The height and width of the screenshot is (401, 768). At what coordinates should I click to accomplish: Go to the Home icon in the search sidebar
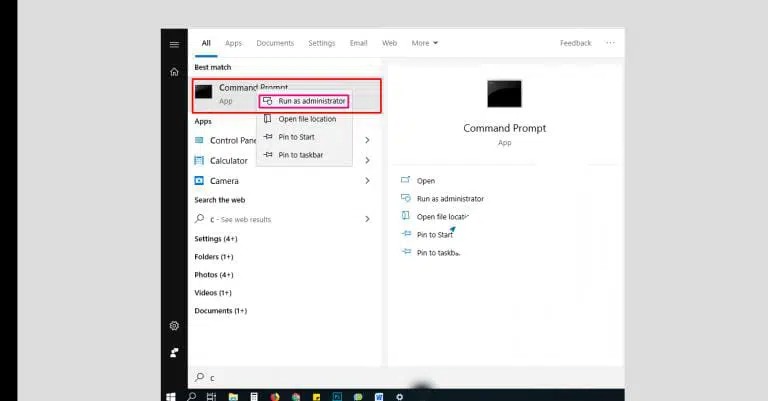tap(174, 72)
